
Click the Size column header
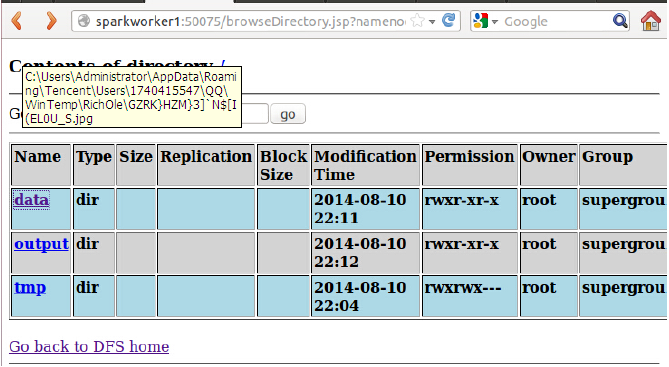point(136,165)
